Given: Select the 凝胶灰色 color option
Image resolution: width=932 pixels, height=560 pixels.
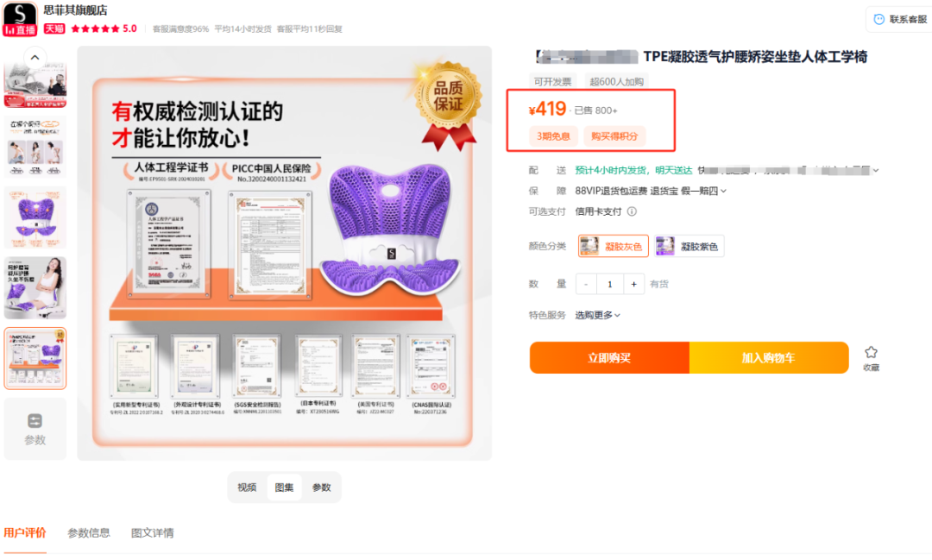Looking at the screenshot, I should coord(613,246).
